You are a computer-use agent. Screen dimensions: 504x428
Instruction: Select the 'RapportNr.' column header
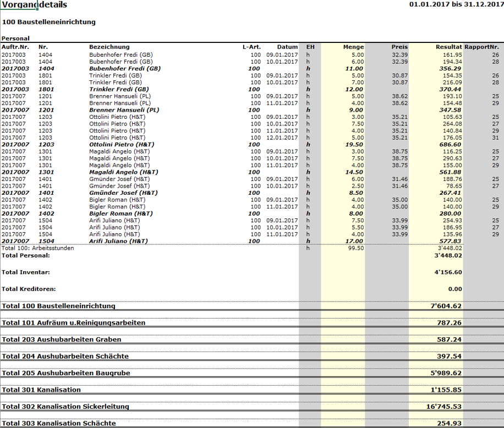[482, 47]
